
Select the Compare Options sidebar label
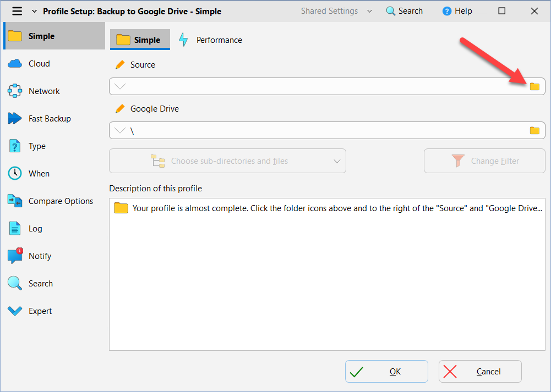pos(61,201)
